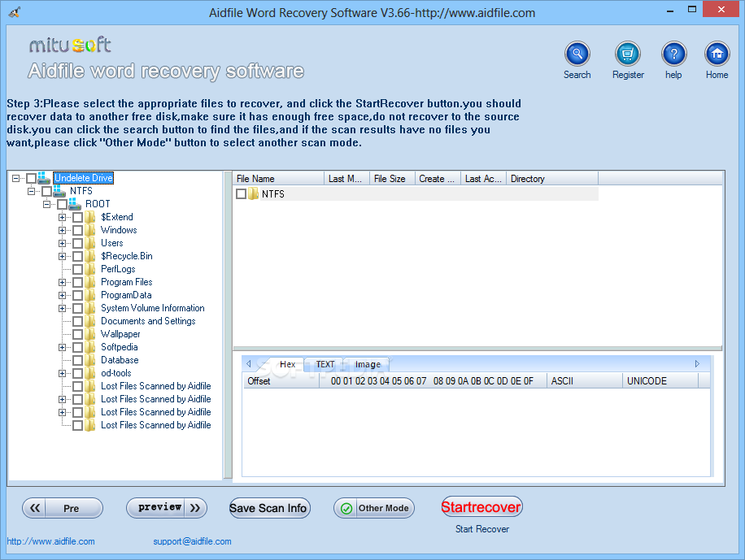Image resolution: width=745 pixels, height=560 pixels.
Task: Click the help question mark icon
Action: [x=673, y=54]
